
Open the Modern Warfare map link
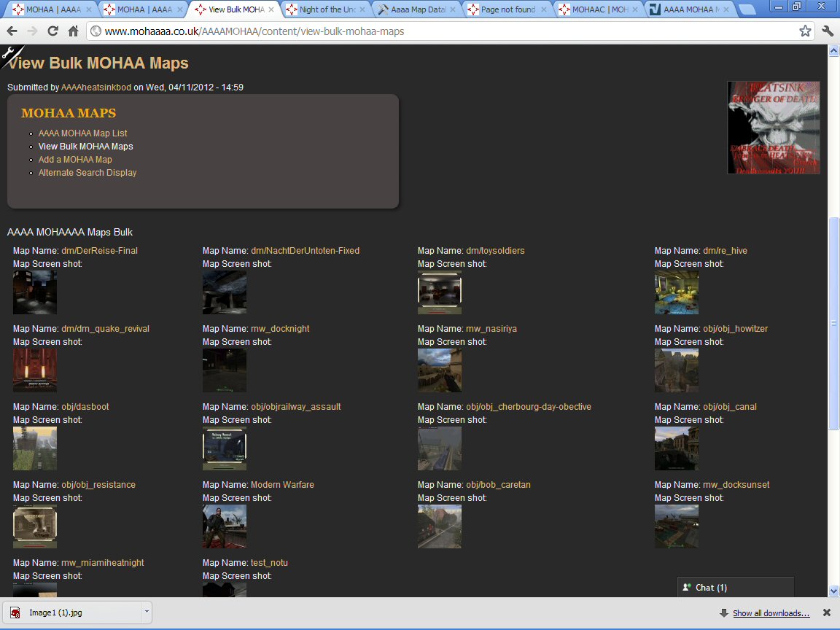pos(282,484)
